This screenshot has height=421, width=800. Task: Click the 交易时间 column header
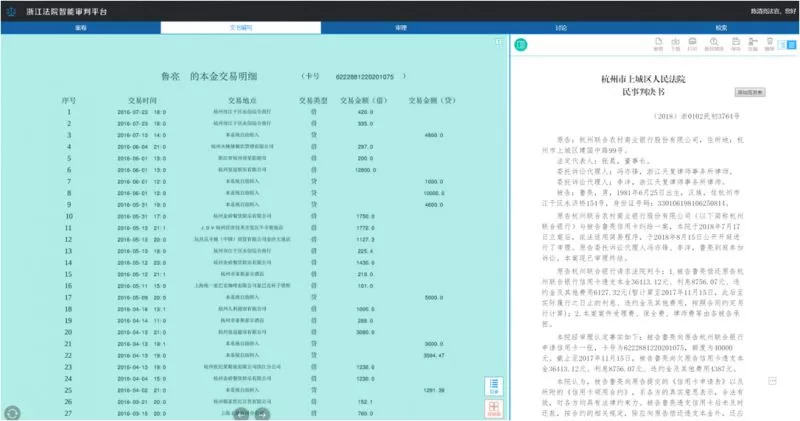(142, 101)
